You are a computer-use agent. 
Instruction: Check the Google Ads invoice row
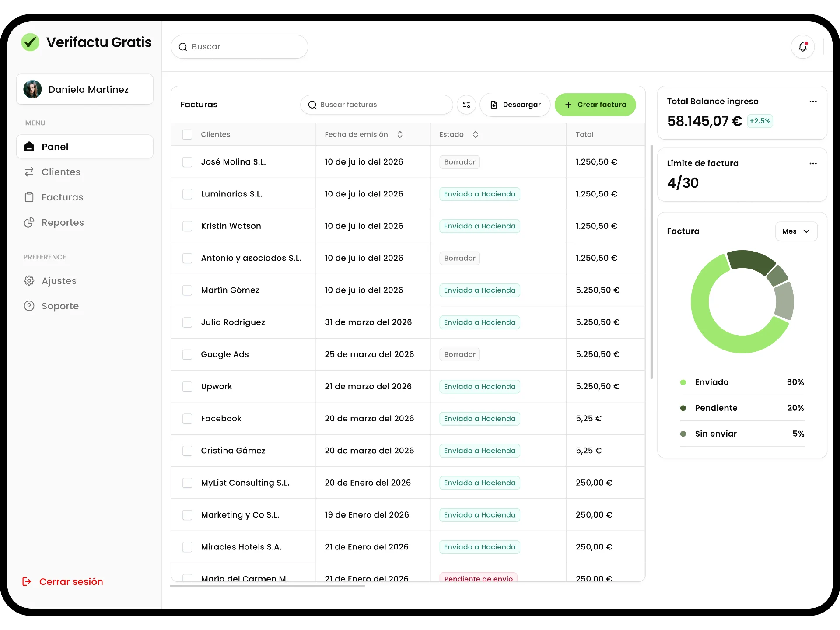pos(187,354)
